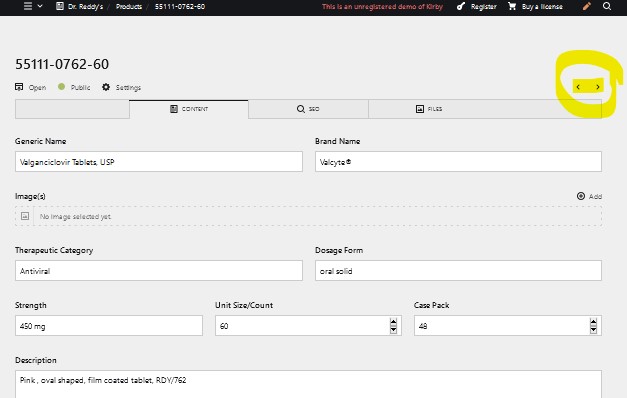Edit the Dosage Form field
The height and width of the screenshot is (398, 627).
(x=458, y=271)
